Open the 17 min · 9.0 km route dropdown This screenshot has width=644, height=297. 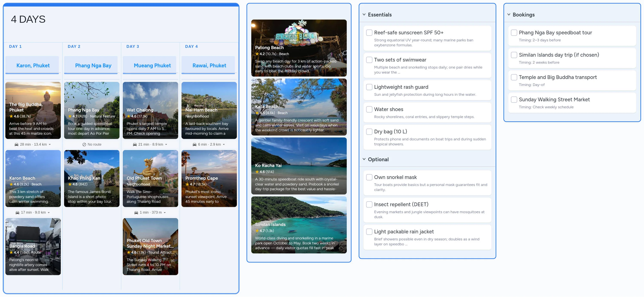coord(49,213)
